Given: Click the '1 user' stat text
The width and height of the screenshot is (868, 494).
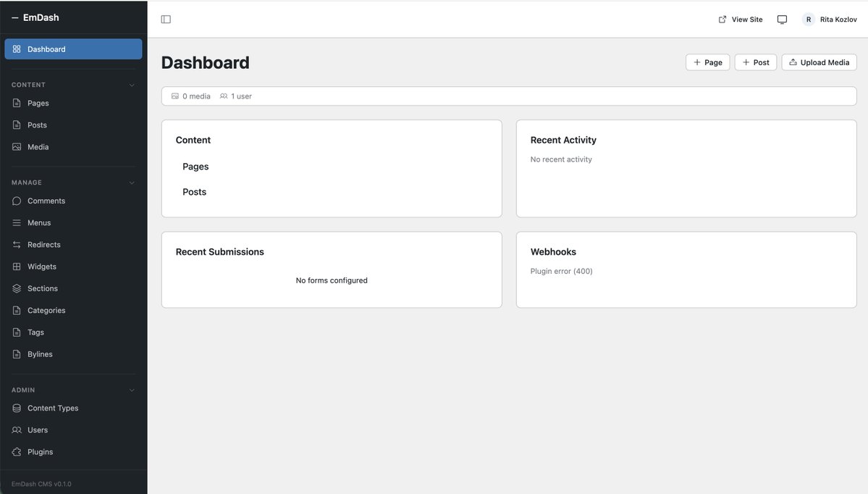Looking at the screenshot, I should click(x=241, y=96).
